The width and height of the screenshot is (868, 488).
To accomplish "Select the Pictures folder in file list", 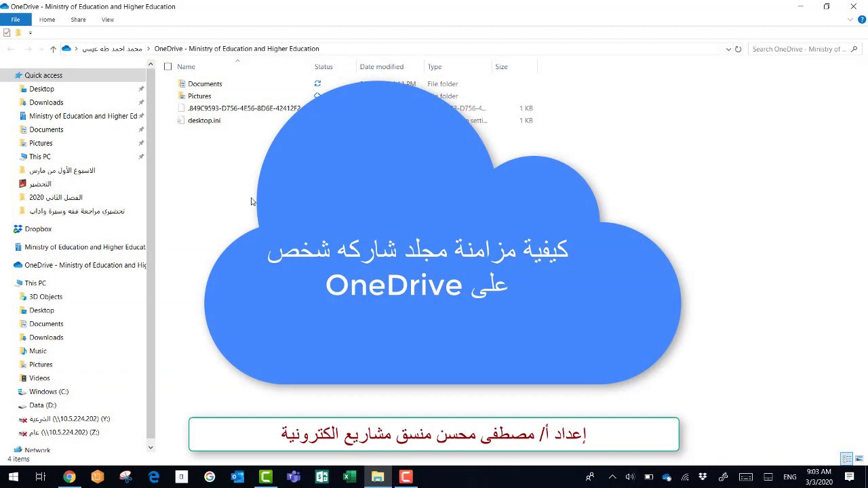I will (x=199, y=96).
